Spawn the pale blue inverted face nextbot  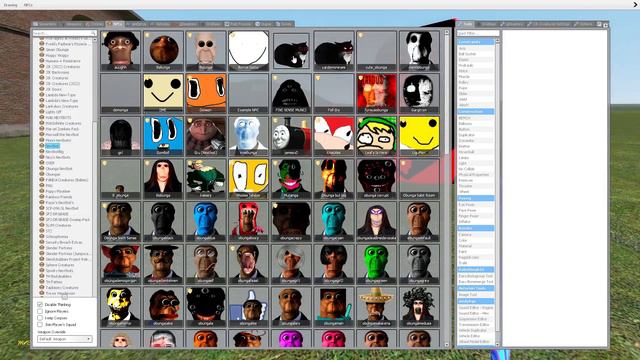click(x=248, y=136)
